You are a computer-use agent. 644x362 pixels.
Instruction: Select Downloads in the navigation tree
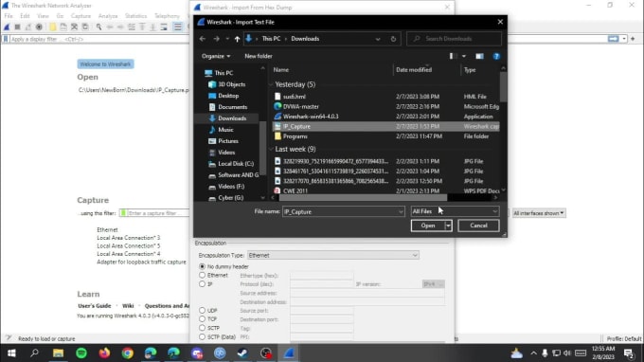(x=232, y=118)
